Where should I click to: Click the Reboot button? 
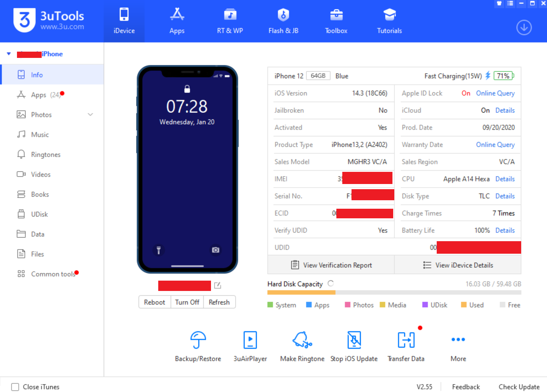pos(155,302)
